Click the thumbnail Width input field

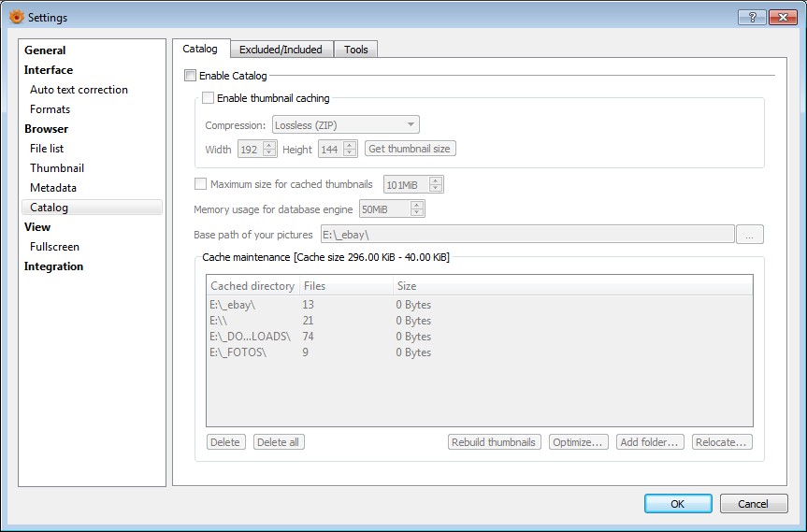tap(251, 150)
